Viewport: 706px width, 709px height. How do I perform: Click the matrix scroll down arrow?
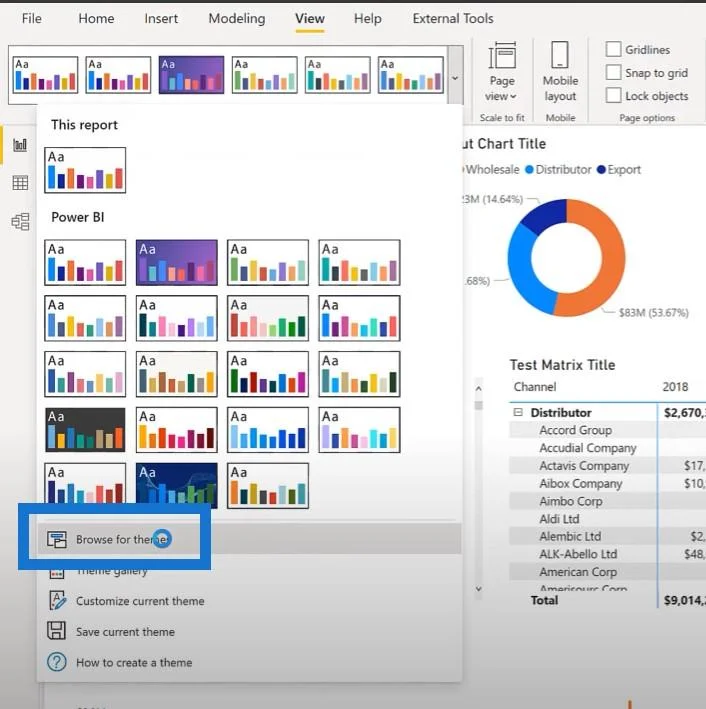point(479,589)
